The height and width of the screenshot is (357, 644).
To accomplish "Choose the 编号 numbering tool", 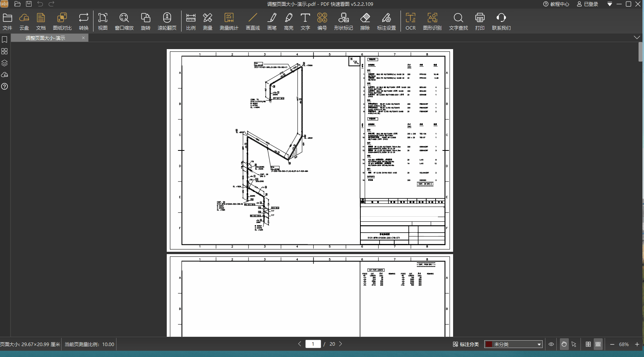I will (x=322, y=21).
